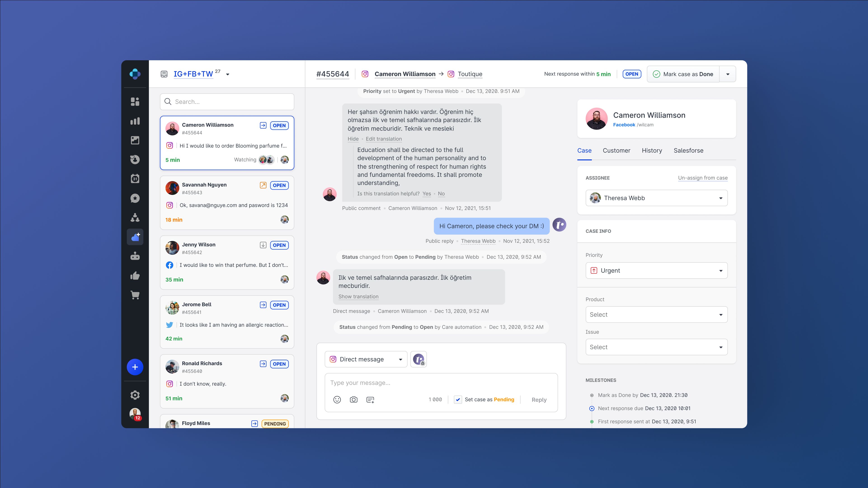868x488 pixels.
Task: Switch to the Customer tab
Action: click(616, 151)
